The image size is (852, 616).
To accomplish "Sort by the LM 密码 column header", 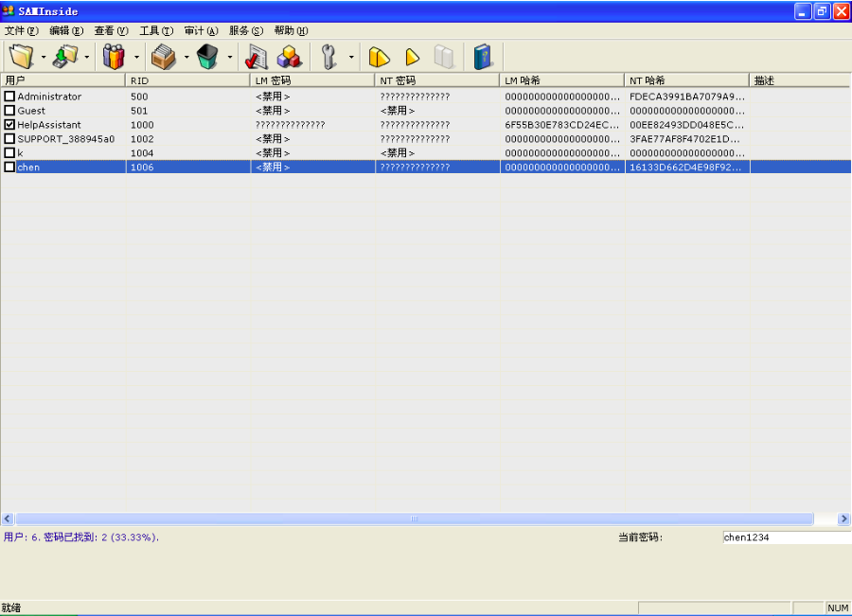I will point(312,80).
